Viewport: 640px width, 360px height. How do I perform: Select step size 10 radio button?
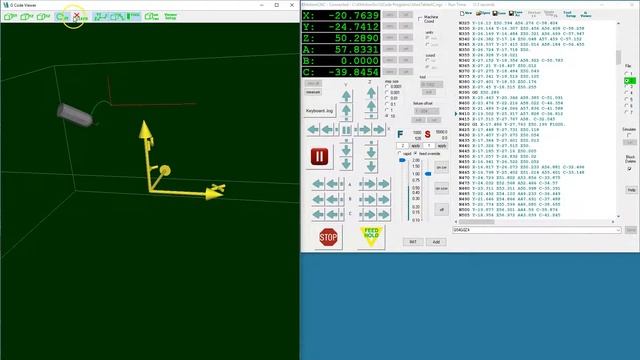(x=387, y=116)
